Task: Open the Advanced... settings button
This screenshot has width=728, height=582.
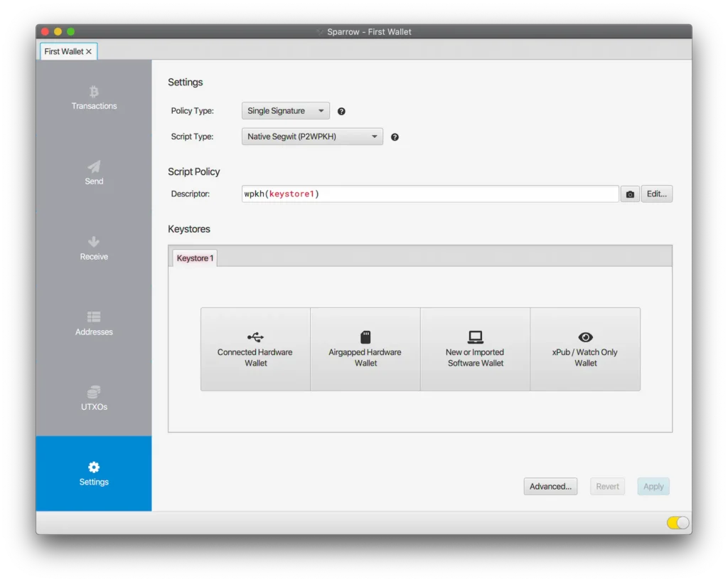Action: coord(550,487)
